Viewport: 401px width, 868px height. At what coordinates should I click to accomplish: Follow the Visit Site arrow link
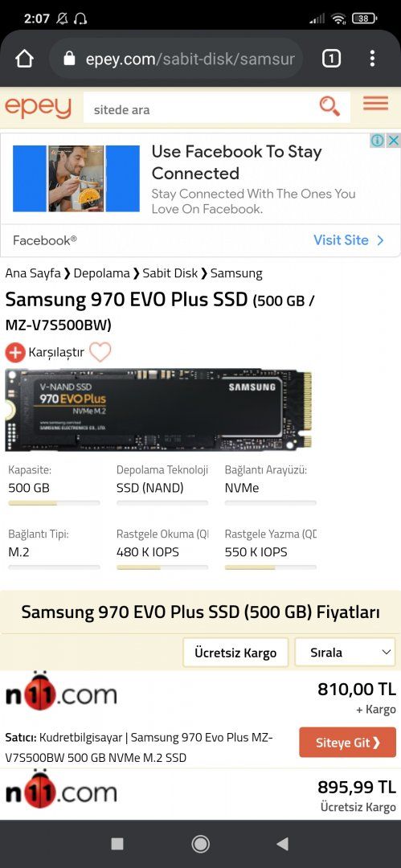pos(349,240)
